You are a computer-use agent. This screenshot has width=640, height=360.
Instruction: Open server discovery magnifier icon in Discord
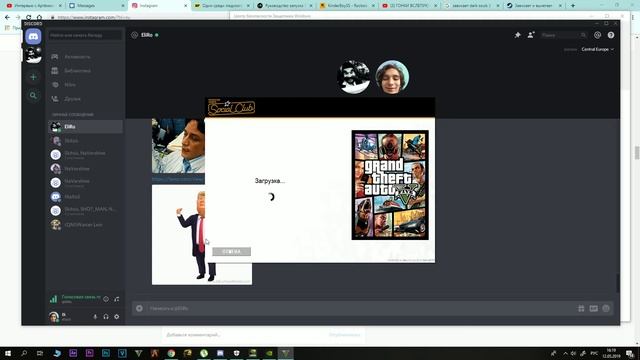tap(33, 96)
